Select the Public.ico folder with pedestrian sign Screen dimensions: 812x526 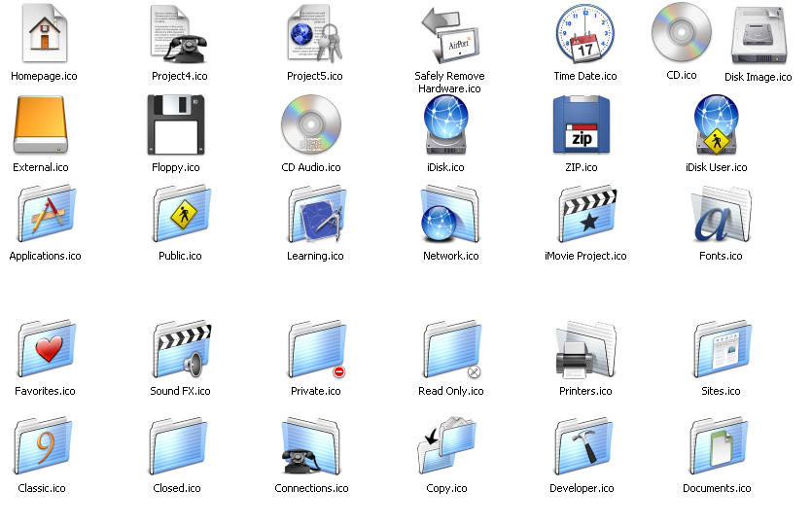[181, 213]
